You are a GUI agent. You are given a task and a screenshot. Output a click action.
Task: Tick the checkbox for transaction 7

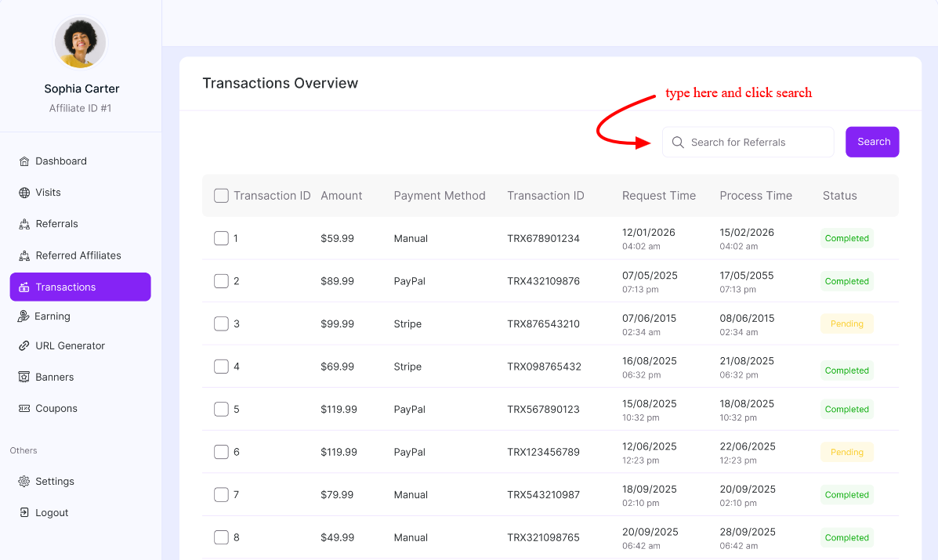221,495
